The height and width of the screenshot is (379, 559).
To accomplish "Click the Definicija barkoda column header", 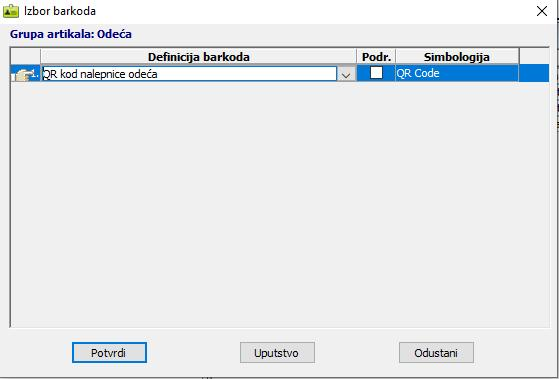I will [x=199, y=57].
